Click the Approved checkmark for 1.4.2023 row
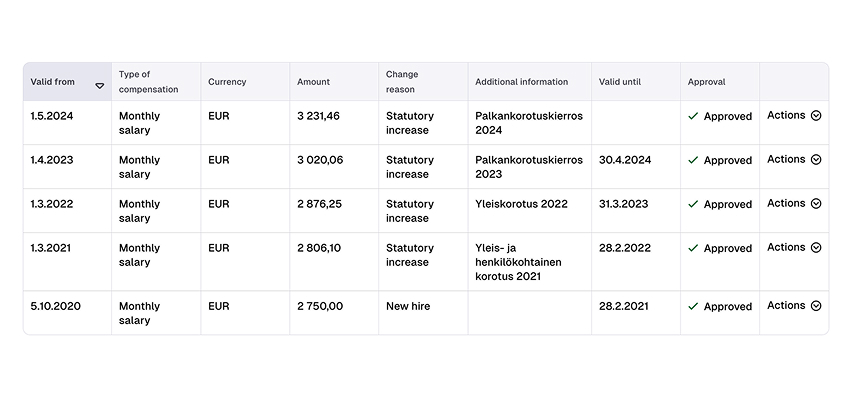Image resolution: width=850 pixels, height=400 pixels. pos(693,160)
